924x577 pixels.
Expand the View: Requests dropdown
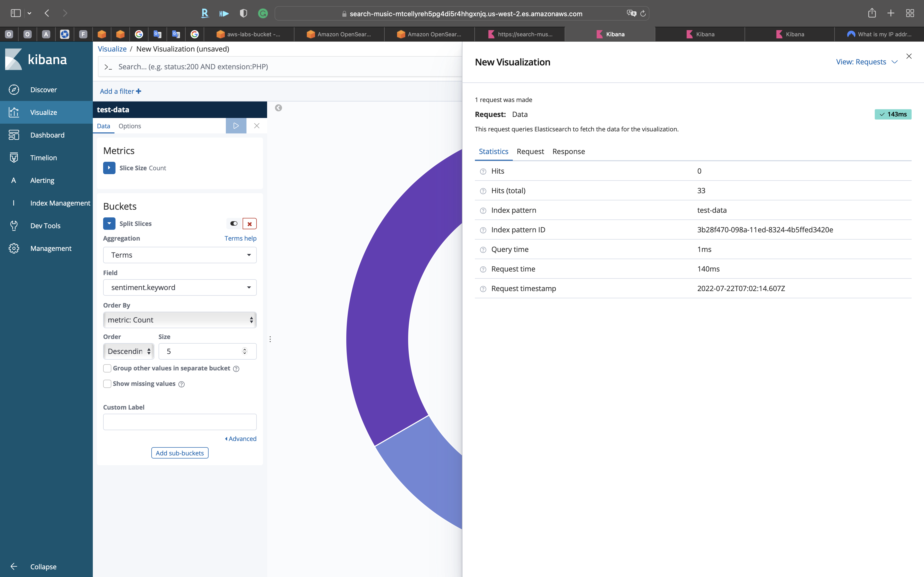pos(866,62)
